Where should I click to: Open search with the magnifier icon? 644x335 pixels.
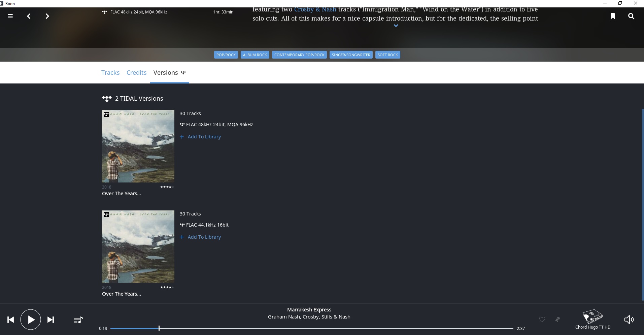[631, 16]
